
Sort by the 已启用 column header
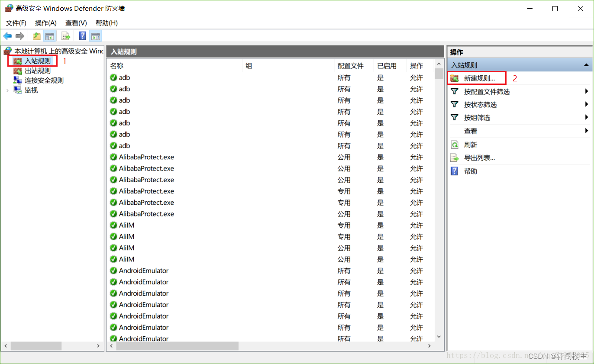(x=390, y=66)
